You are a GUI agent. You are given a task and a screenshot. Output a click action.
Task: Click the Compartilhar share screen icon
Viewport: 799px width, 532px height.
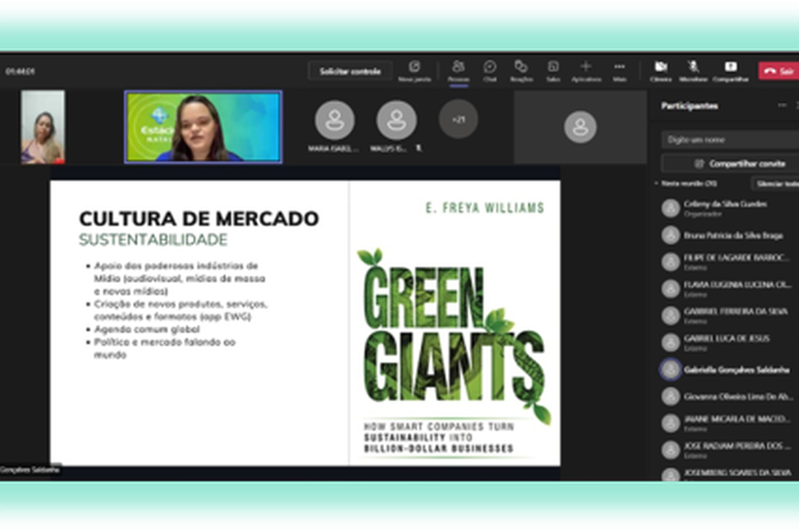(730, 70)
